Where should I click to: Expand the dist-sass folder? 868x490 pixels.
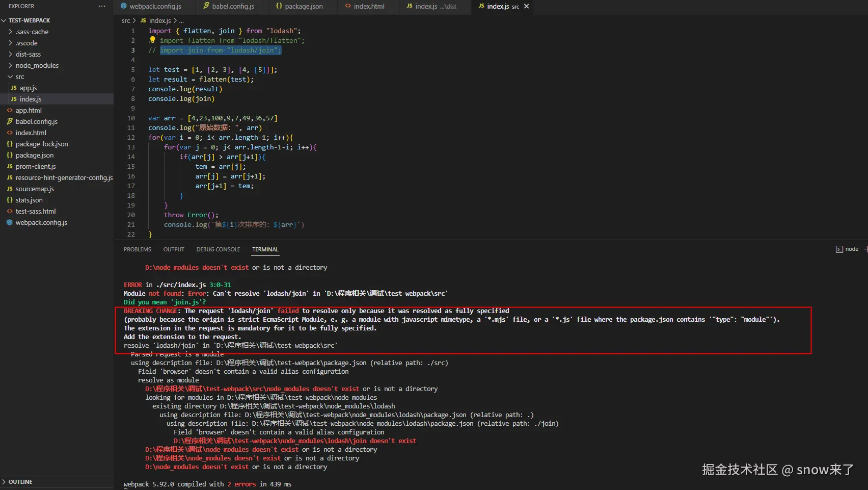pos(10,54)
